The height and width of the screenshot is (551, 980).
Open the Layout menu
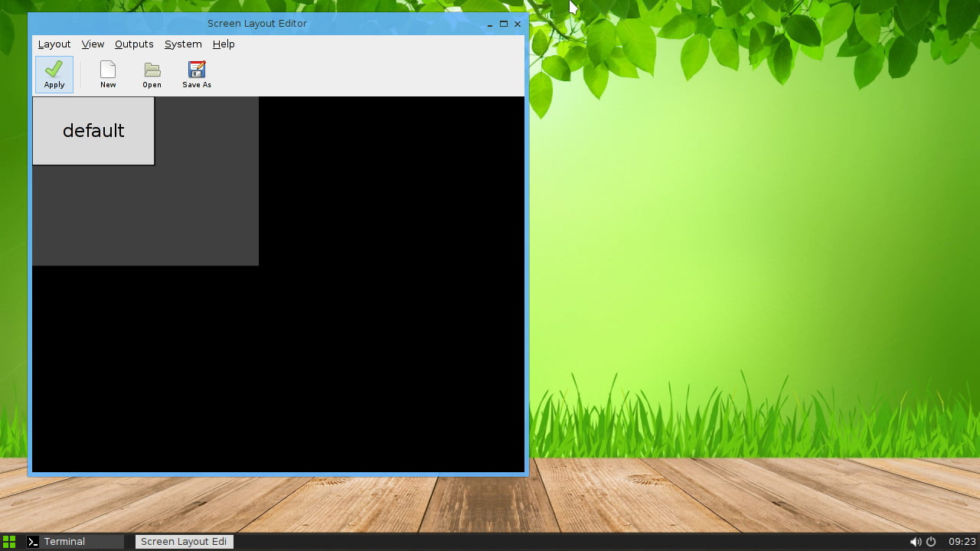tap(54, 44)
